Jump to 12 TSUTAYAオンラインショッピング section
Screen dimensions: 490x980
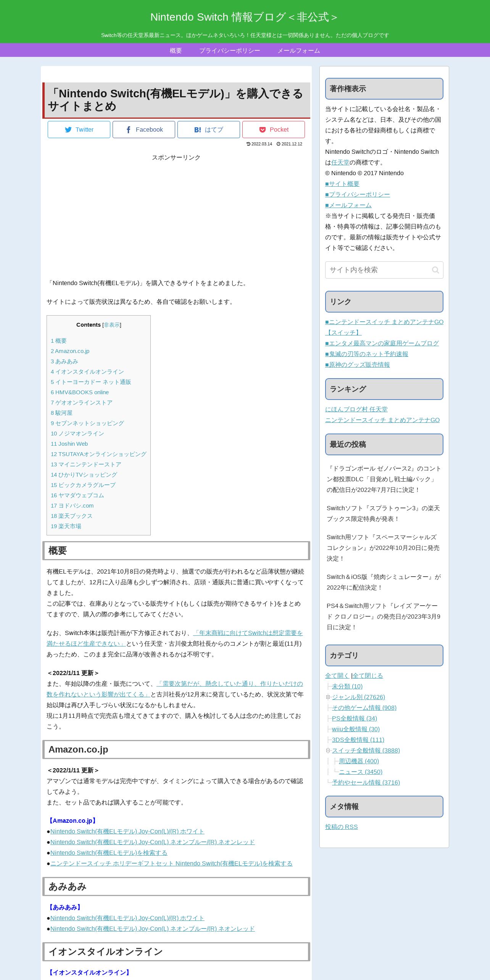(98, 454)
